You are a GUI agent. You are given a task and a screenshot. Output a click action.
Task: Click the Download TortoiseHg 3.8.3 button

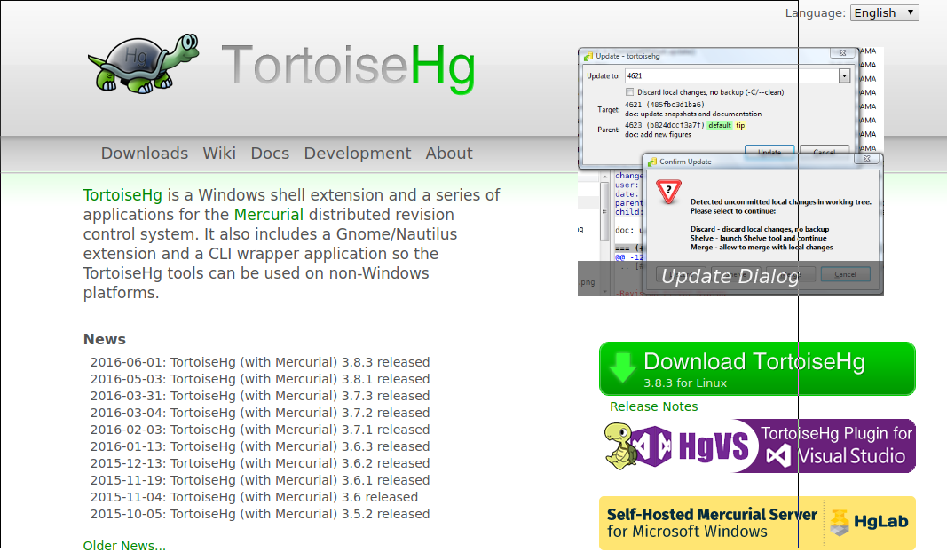[x=757, y=368]
